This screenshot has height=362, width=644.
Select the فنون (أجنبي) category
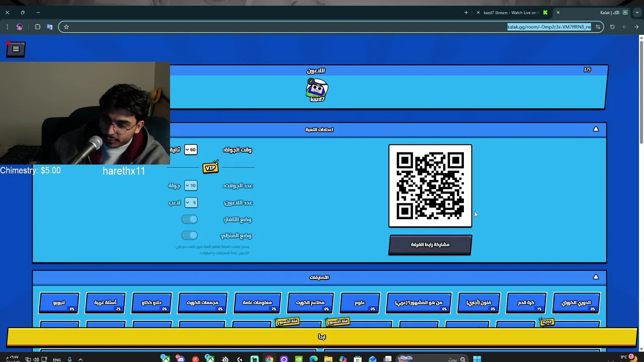coord(478,303)
